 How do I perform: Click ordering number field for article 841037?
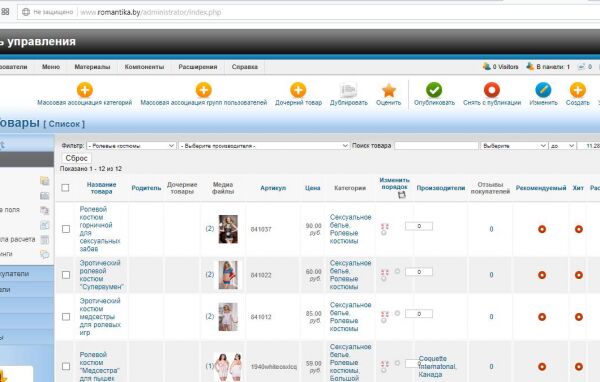419,226
